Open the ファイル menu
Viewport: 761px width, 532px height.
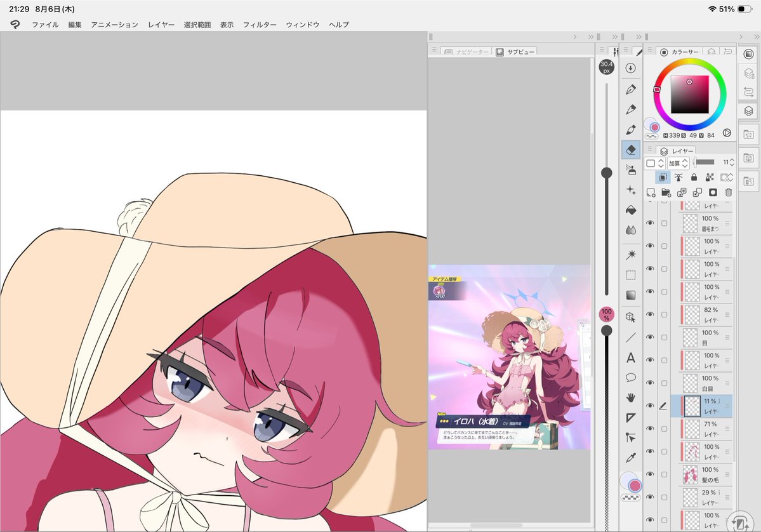[45, 25]
